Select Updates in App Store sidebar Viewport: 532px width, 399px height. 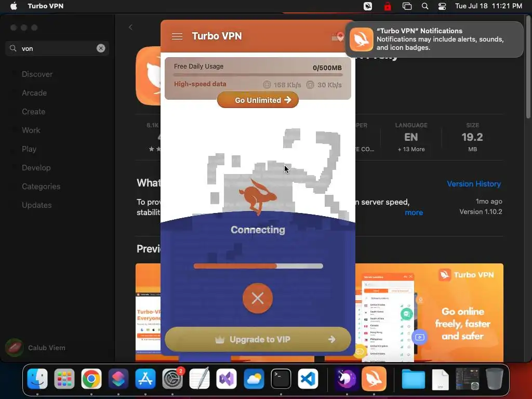coord(37,205)
